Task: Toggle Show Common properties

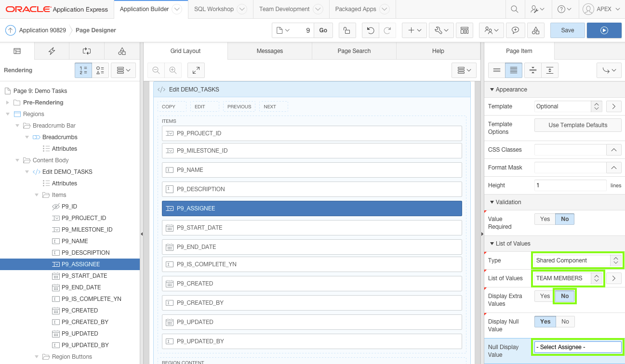Action: [x=497, y=70]
